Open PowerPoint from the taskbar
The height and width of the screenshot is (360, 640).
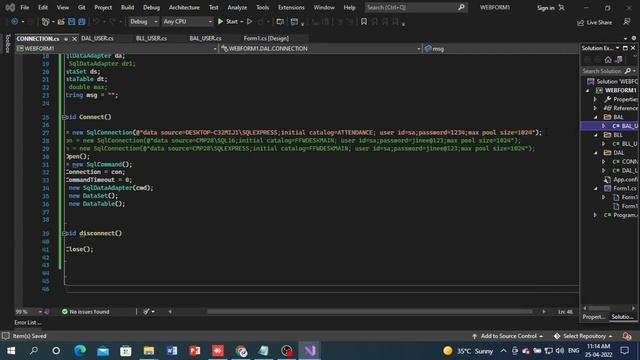195,351
